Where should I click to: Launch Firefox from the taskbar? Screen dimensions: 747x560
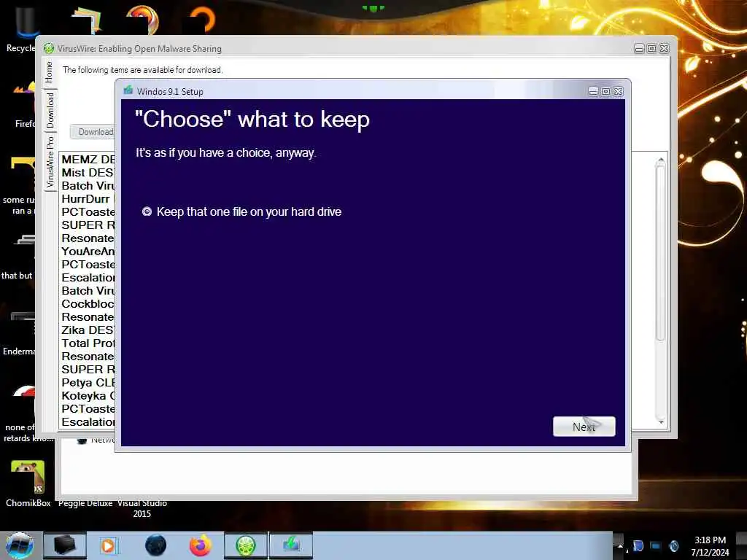[200, 545]
